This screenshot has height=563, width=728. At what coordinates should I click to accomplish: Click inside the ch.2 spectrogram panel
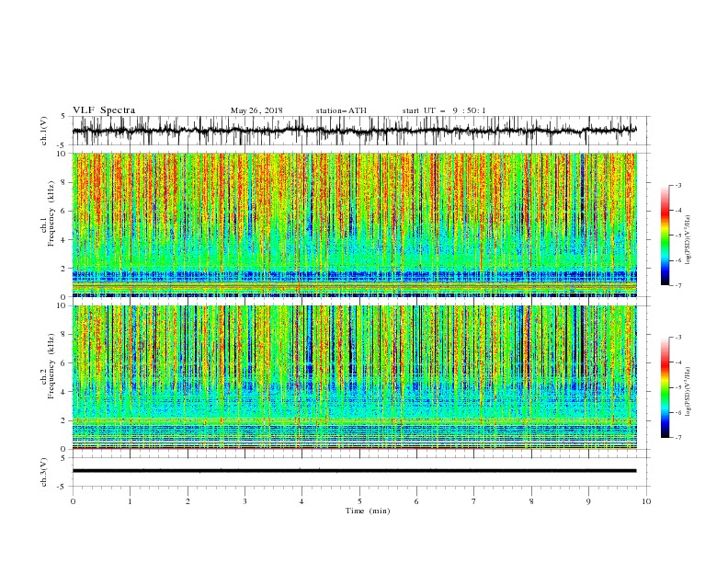tap(354, 377)
